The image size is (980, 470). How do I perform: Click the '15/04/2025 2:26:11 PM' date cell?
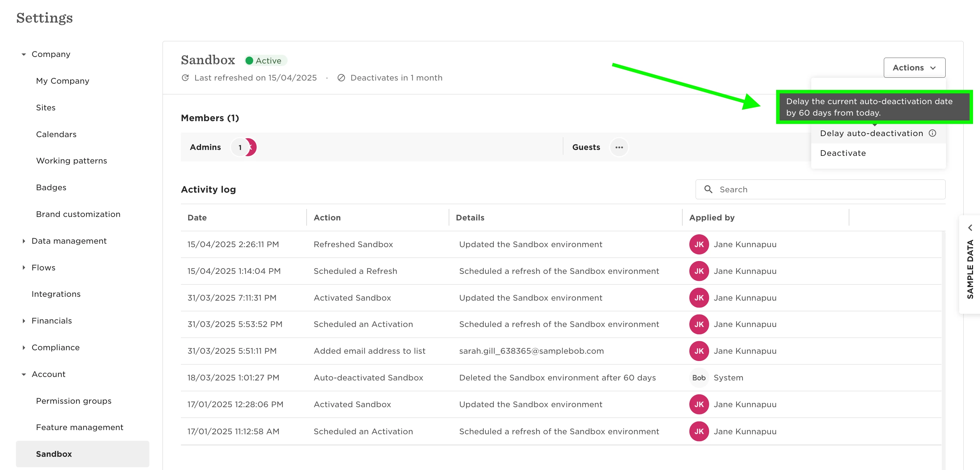233,244
